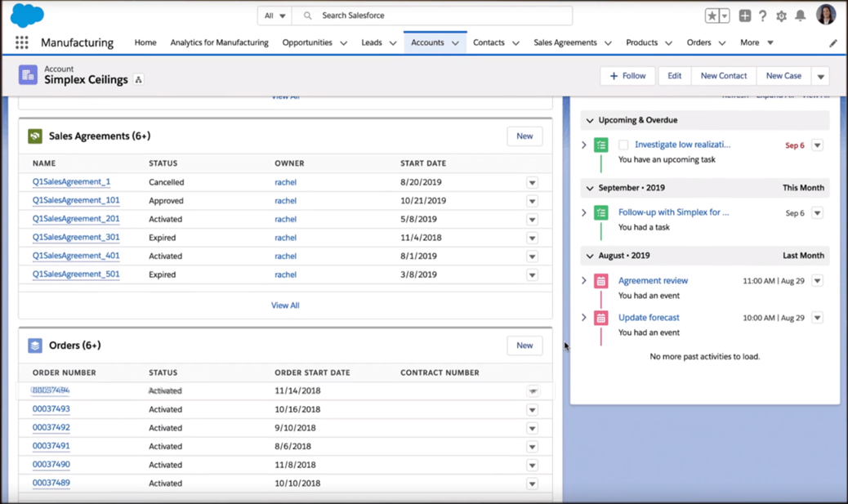This screenshot has height=504, width=848.
Task: Click the pencil icon to edit navigation
Action: (x=832, y=43)
